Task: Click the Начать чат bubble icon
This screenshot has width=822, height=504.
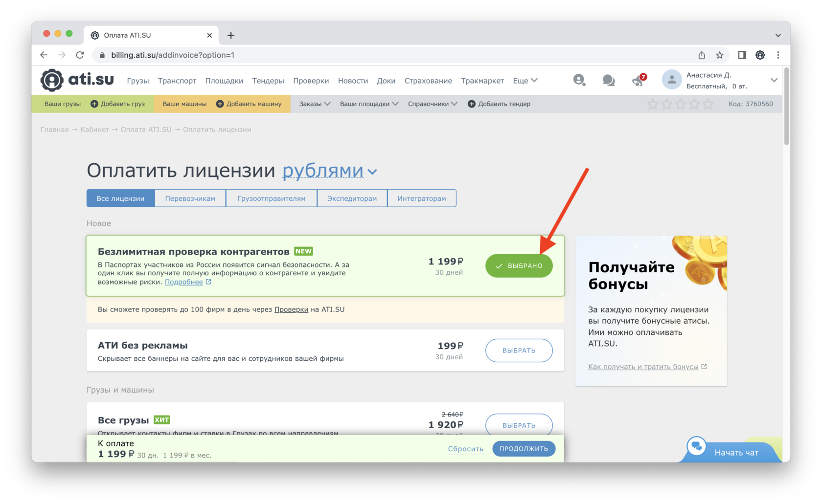Action: [x=696, y=446]
